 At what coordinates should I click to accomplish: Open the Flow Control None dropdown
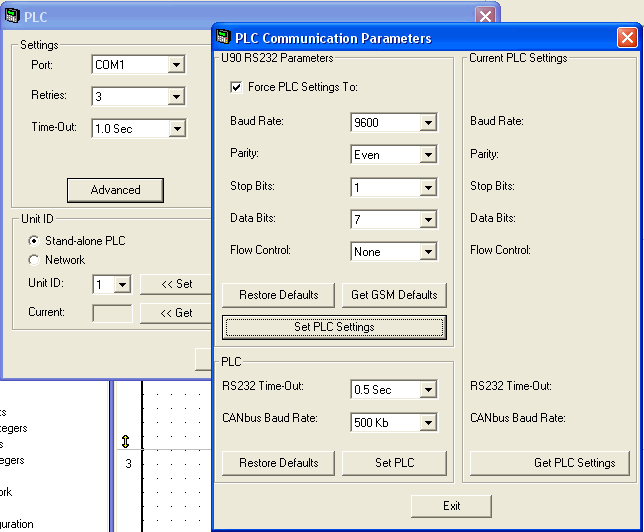428,251
